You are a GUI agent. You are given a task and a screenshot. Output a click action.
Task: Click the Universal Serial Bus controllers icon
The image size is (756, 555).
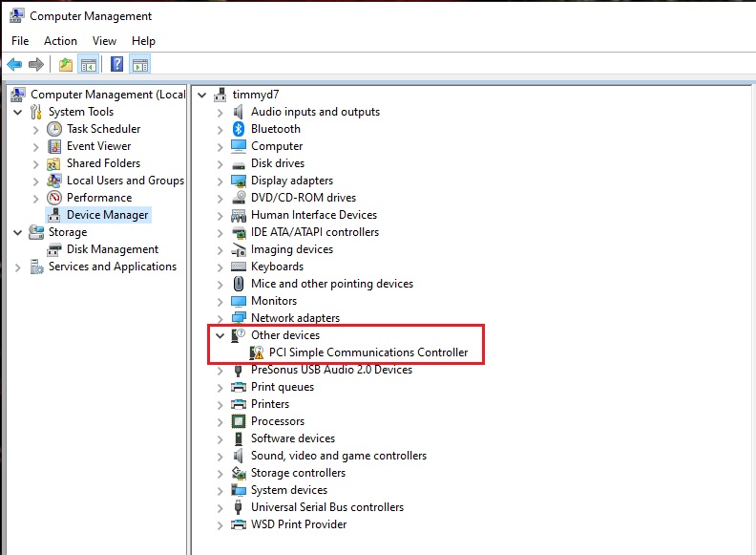pyautogui.click(x=239, y=507)
